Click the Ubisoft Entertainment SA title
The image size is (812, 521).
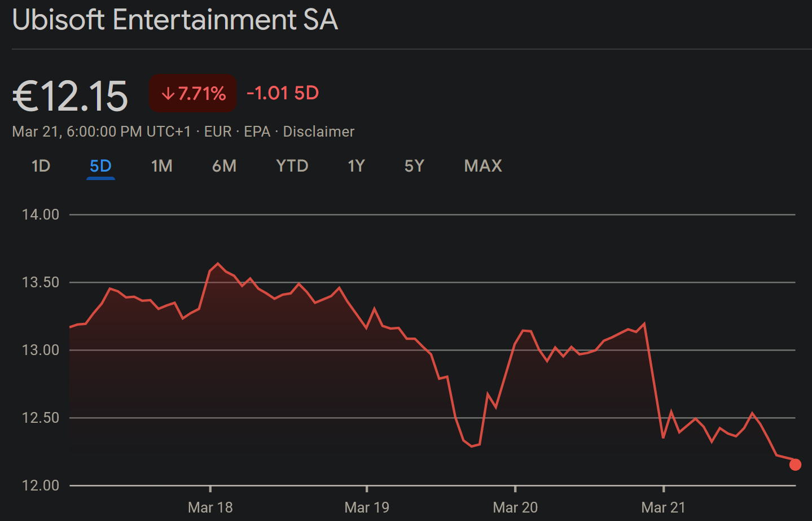point(175,20)
